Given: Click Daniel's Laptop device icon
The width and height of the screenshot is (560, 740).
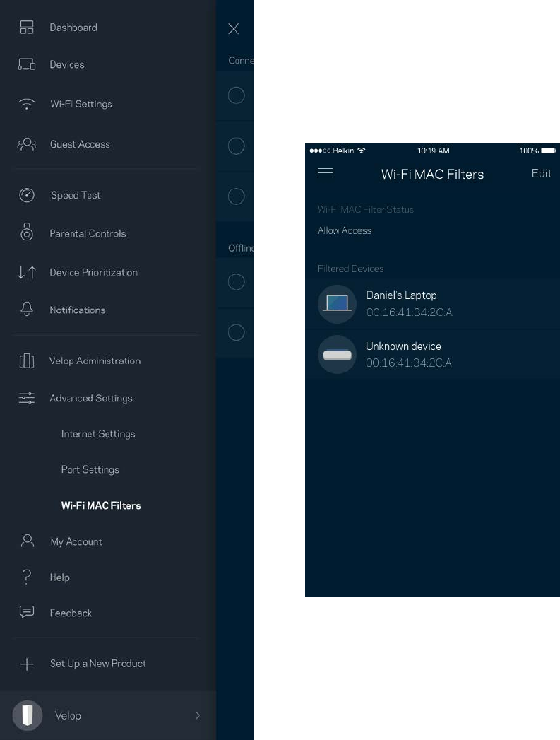Looking at the screenshot, I should pyautogui.click(x=337, y=304).
